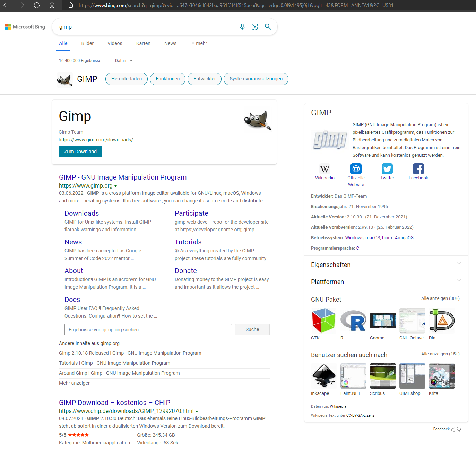Open Paint.NET thumbnail
Image resolution: width=476 pixels, height=450 pixels.
point(353,376)
